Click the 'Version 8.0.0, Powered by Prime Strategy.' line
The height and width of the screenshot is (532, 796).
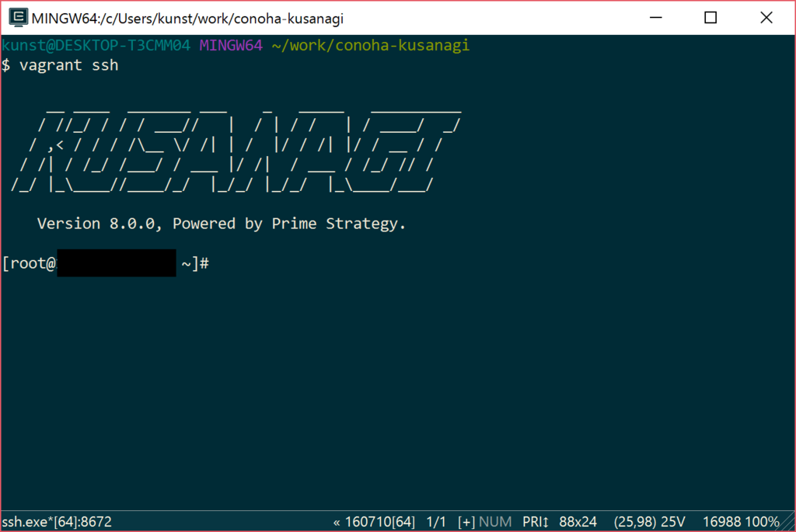(222, 224)
